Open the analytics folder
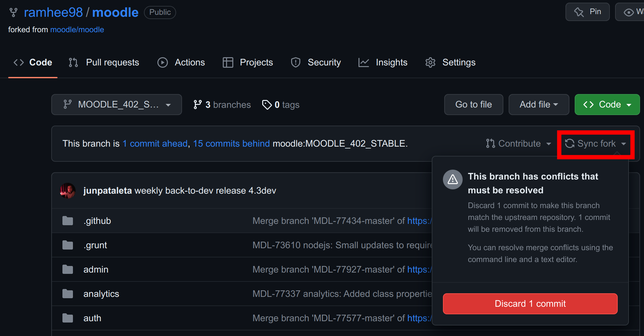 click(x=101, y=294)
